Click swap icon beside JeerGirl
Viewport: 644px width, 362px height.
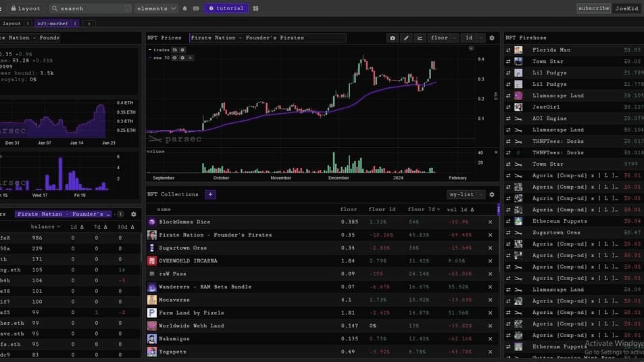pyautogui.click(x=508, y=108)
